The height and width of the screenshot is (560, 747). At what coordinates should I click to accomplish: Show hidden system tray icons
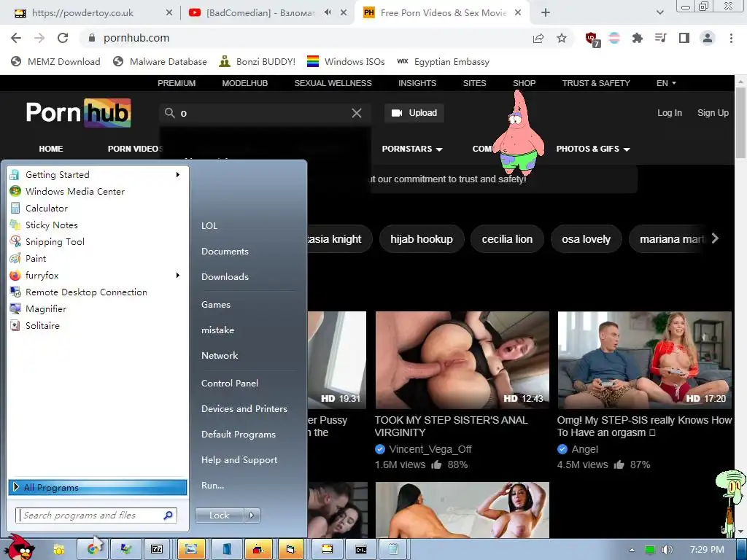632,550
